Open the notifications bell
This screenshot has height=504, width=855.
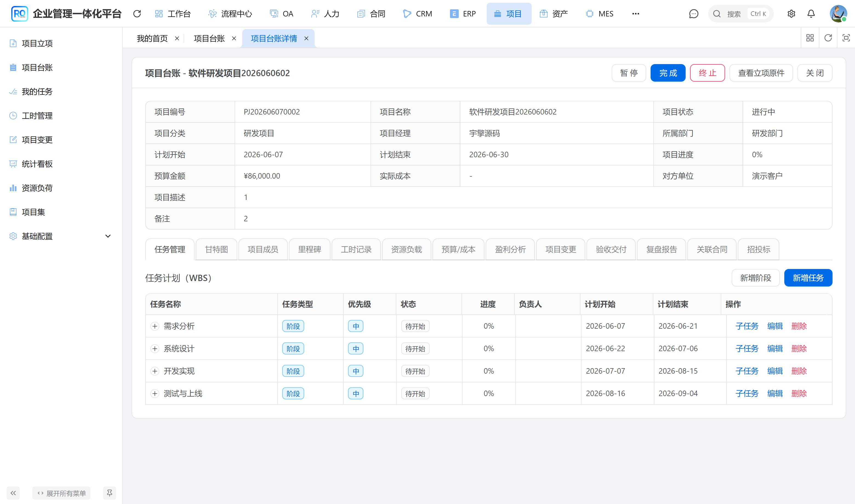pyautogui.click(x=811, y=14)
